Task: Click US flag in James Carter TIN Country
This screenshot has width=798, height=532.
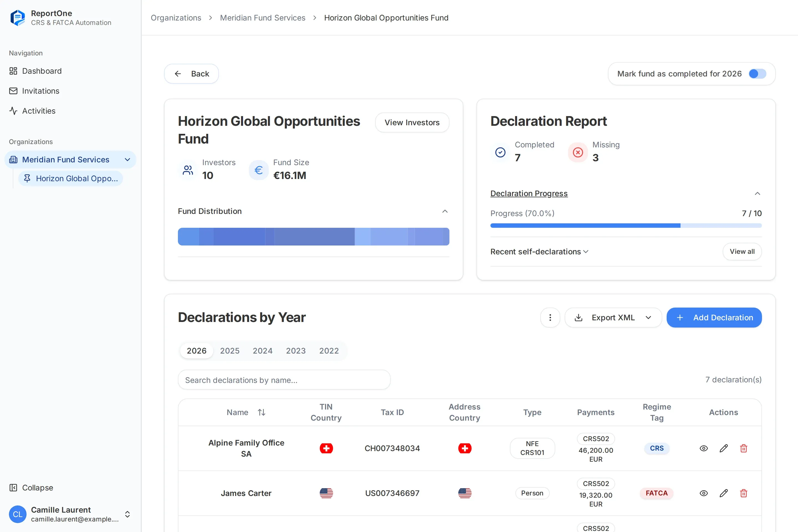Action: pos(326,493)
